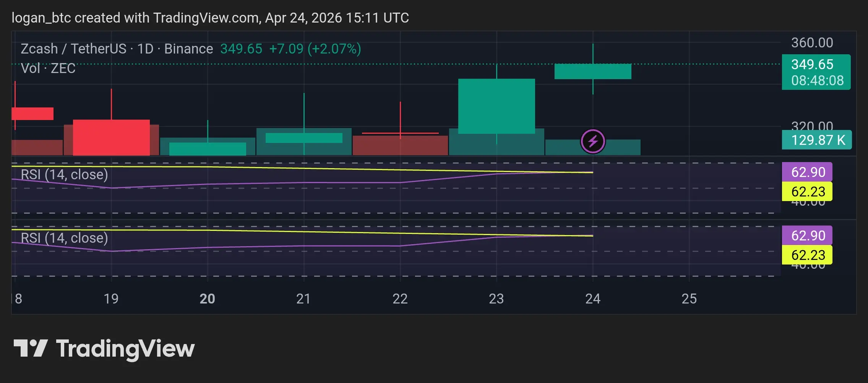The height and width of the screenshot is (383, 868).
Task: Click the yellow 62.23 tag in the first RSI pane
Action: pyautogui.click(x=807, y=191)
